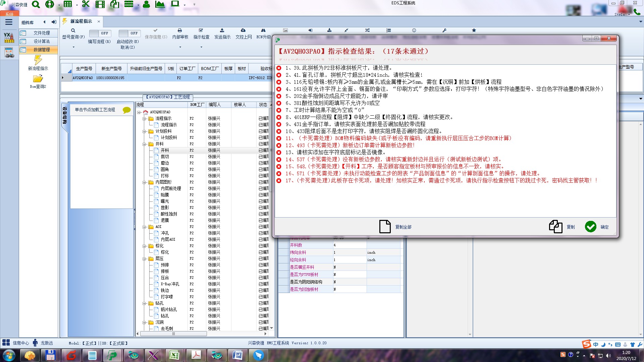This screenshot has height=362, width=644.
Task: Switch to 新流程指示 tab
Action: [x=81, y=21]
